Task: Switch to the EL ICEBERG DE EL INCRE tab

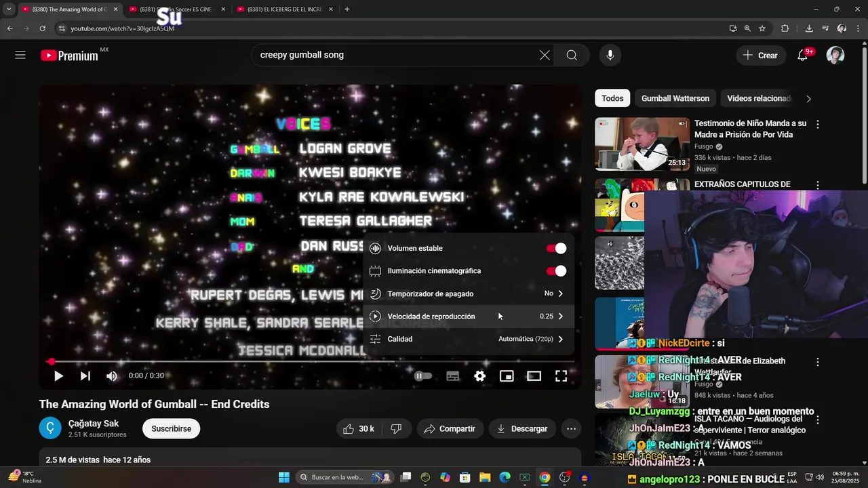Action: pyautogui.click(x=285, y=9)
